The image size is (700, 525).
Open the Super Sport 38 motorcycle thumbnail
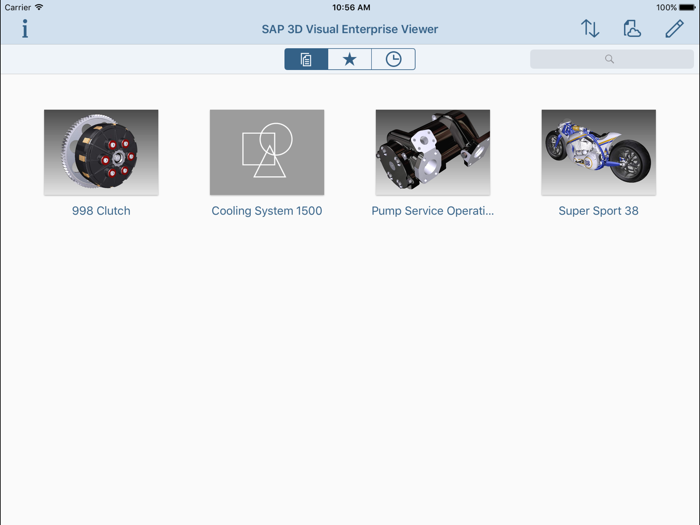(x=599, y=152)
